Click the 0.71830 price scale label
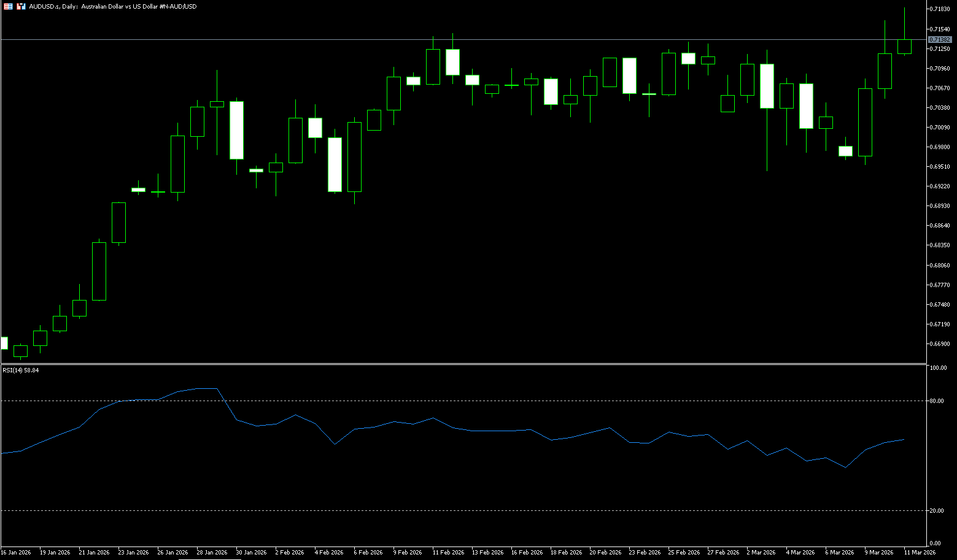Screen dimensions: 957x560 tap(939, 9)
